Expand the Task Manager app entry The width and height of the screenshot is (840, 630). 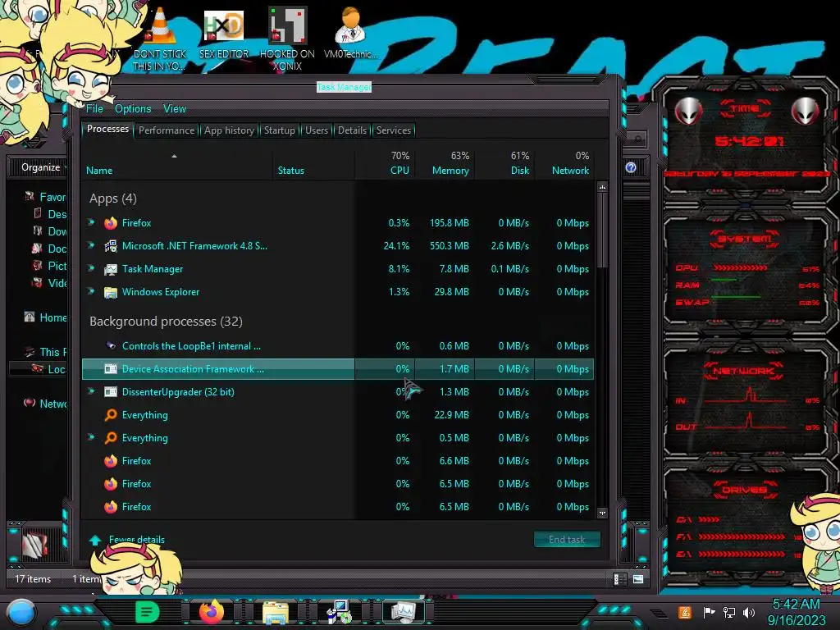pos(92,268)
